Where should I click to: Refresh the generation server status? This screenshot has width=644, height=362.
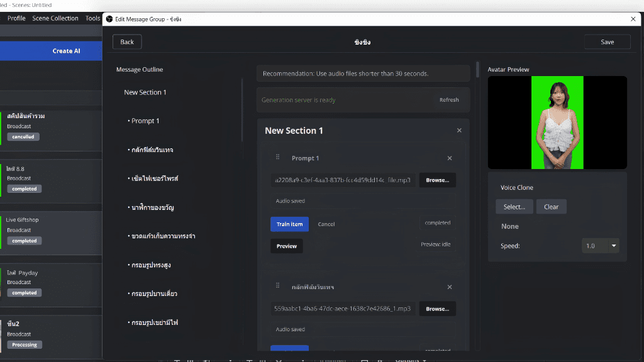449,100
